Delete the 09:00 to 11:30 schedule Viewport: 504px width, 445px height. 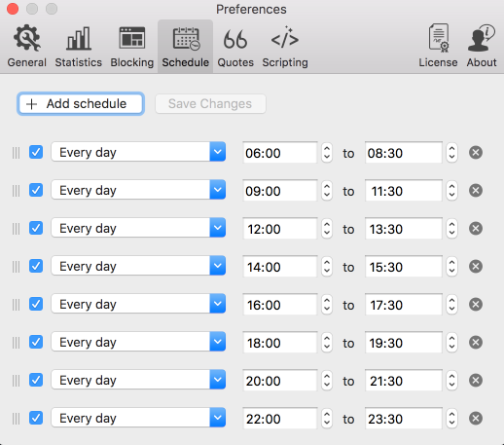point(476,190)
